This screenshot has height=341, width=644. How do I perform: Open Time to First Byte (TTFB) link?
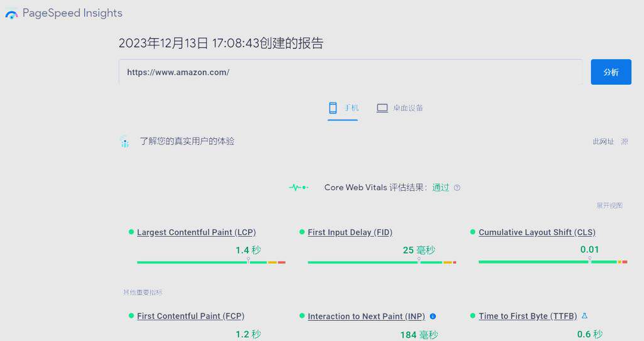point(528,316)
